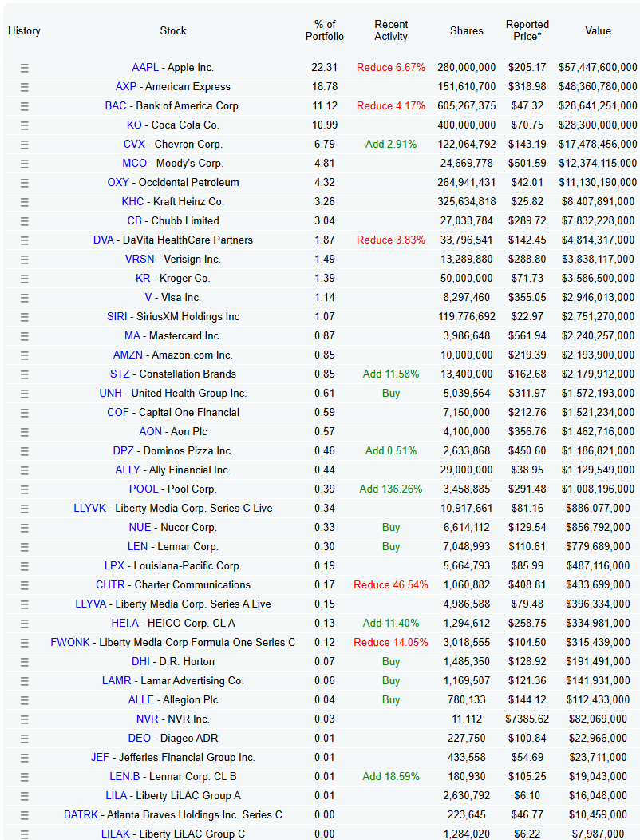This screenshot has height=840, width=640.
Task: Open the OXY stock link
Action: [118, 183]
